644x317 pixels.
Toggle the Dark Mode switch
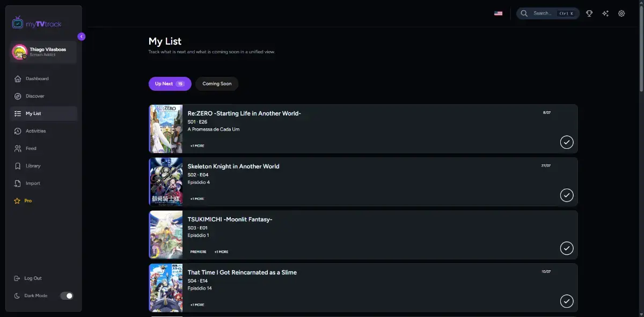click(x=67, y=296)
